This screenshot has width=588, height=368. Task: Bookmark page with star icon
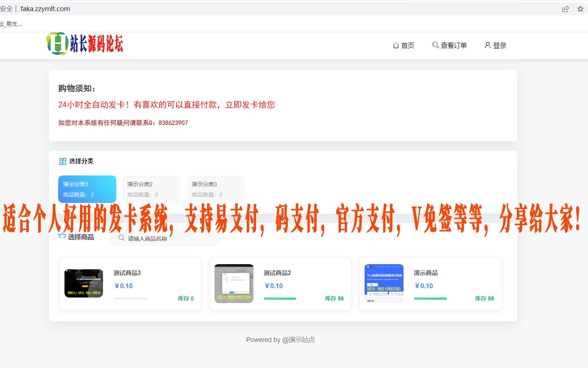(580, 9)
